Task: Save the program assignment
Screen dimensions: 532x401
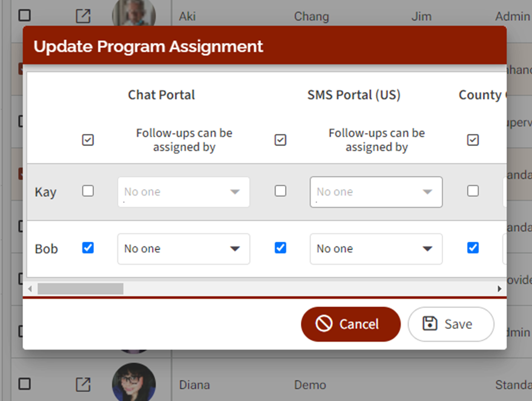Action: [x=450, y=324]
